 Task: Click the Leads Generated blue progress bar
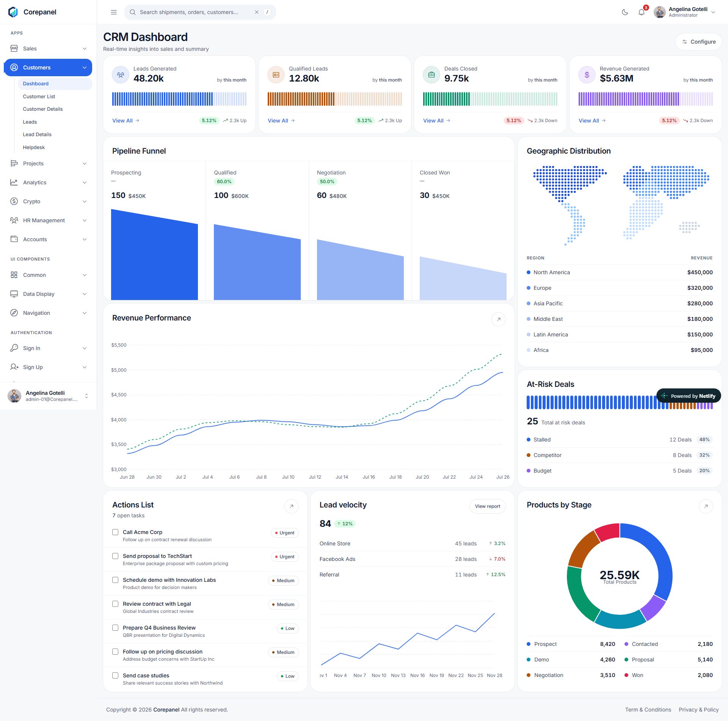[179, 99]
